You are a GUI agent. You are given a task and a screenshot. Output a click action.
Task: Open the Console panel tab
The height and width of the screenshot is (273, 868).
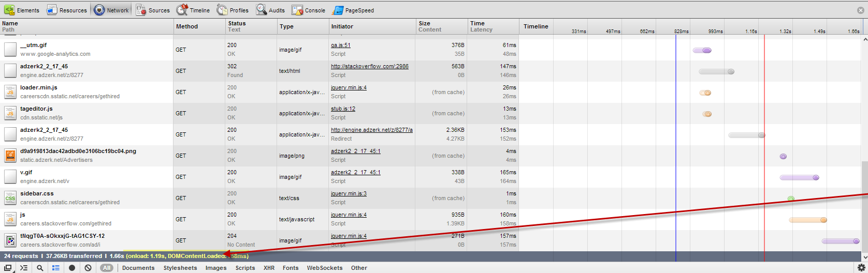308,10
